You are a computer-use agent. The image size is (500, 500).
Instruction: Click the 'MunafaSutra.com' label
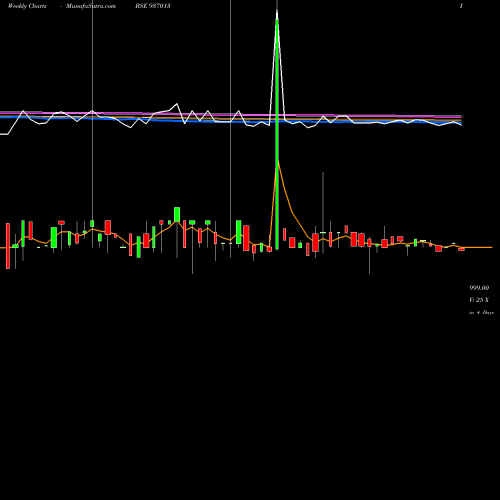point(91,6)
